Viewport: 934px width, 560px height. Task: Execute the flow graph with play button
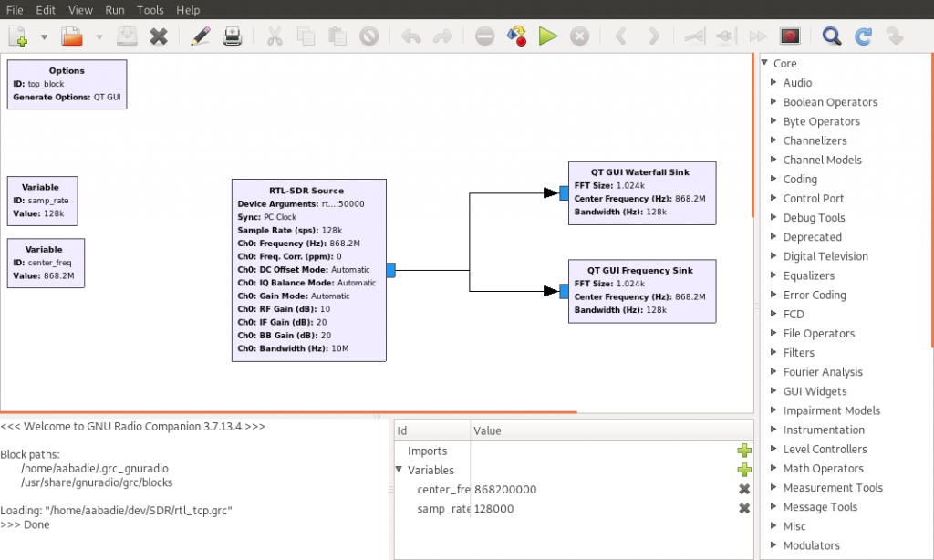(548, 36)
